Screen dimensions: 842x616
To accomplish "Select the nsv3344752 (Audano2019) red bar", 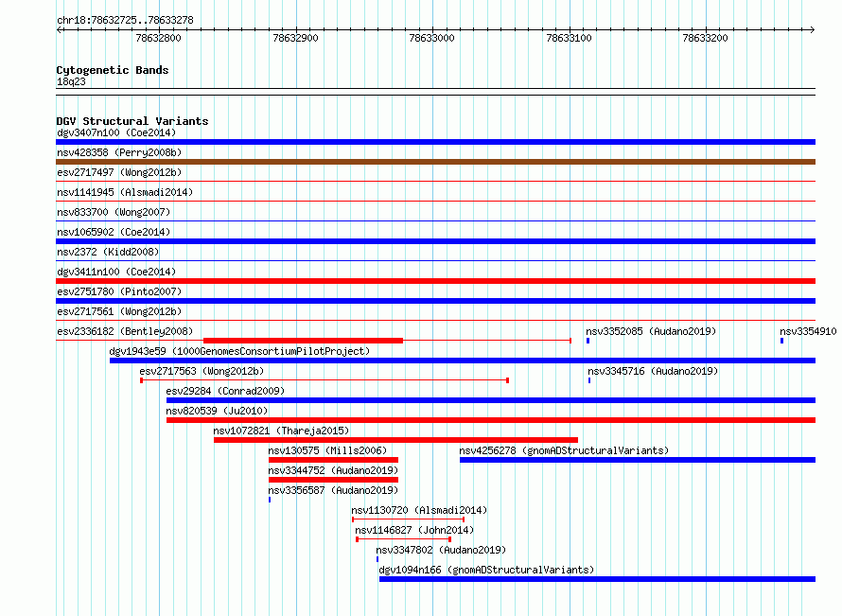I will pos(333,480).
